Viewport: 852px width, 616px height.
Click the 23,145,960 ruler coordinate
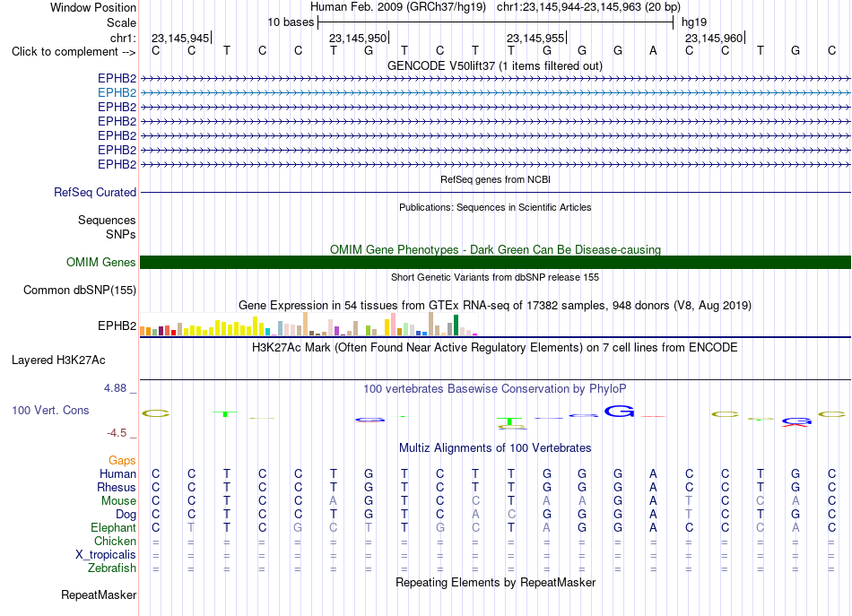click(714, 38)
